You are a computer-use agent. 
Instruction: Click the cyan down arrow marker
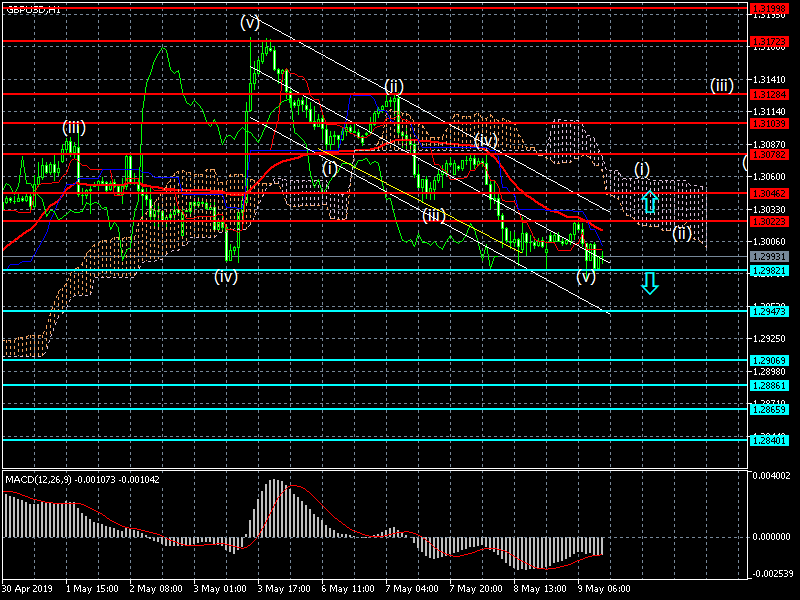[x=650, y=284]
